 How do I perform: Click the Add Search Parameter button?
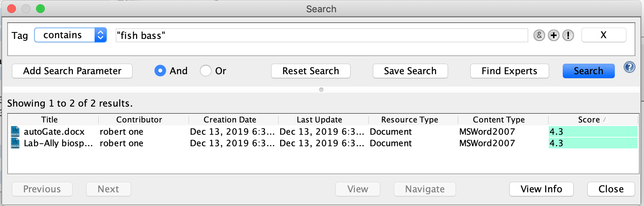(72, 71)
